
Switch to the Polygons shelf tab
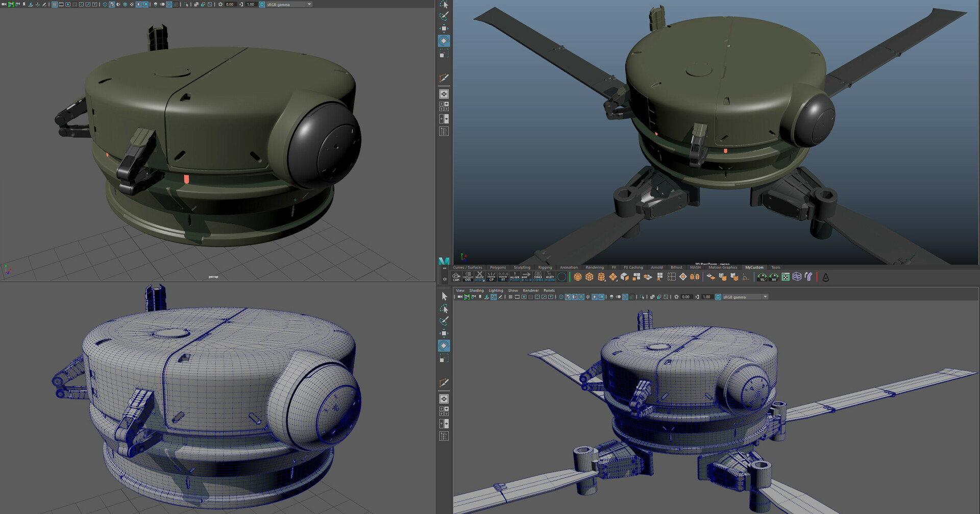(497, 267)
